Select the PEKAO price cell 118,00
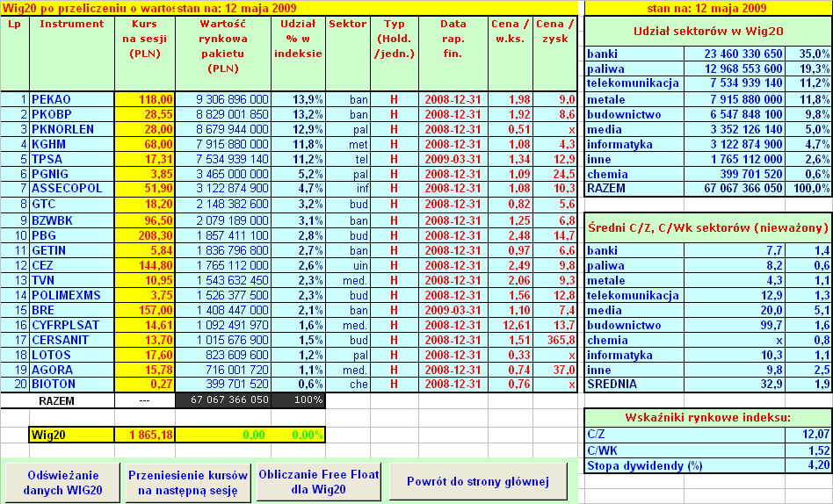 point(145,99)
